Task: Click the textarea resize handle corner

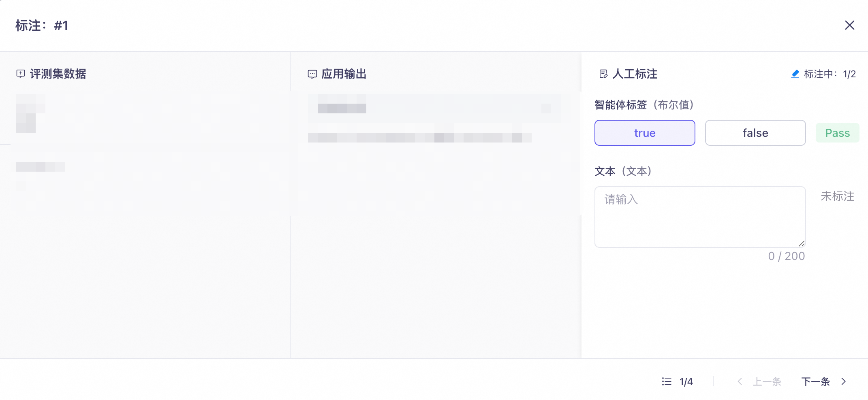Action: tap(802, 243)
